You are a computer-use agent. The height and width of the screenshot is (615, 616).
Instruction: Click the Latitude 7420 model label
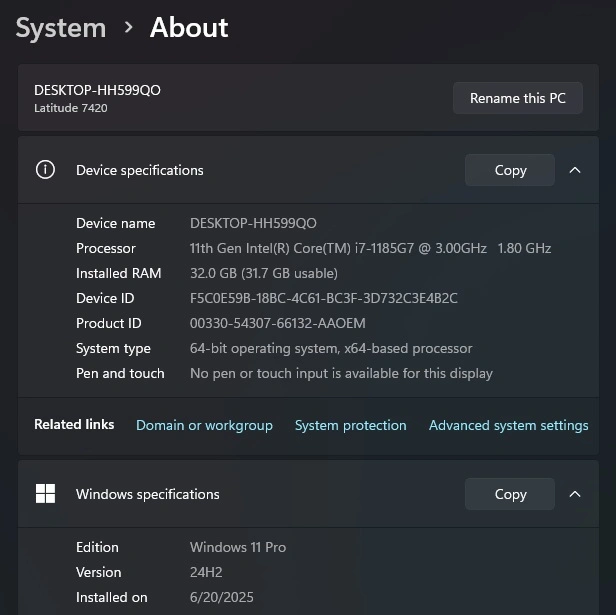tap(70, 108)
